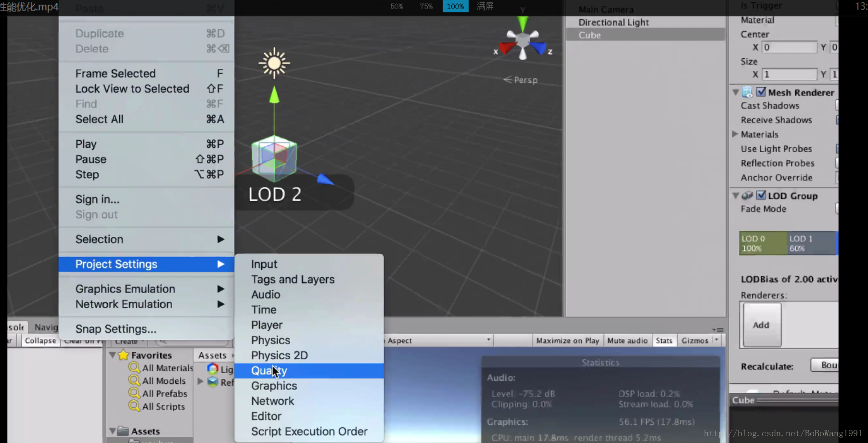This screenshot has height=443, width=868.
Task: Click the Stats button
Action: (x=664, y=340)
